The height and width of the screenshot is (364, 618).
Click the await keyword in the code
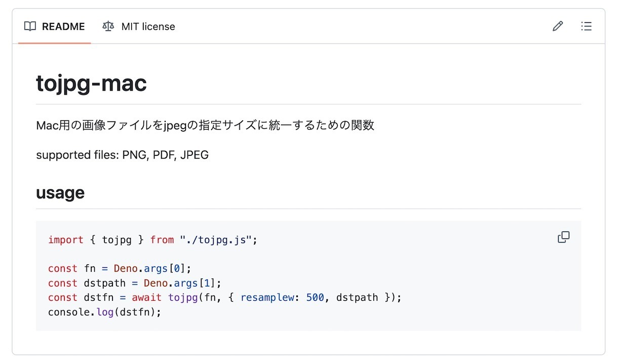(x=146, y=298)
